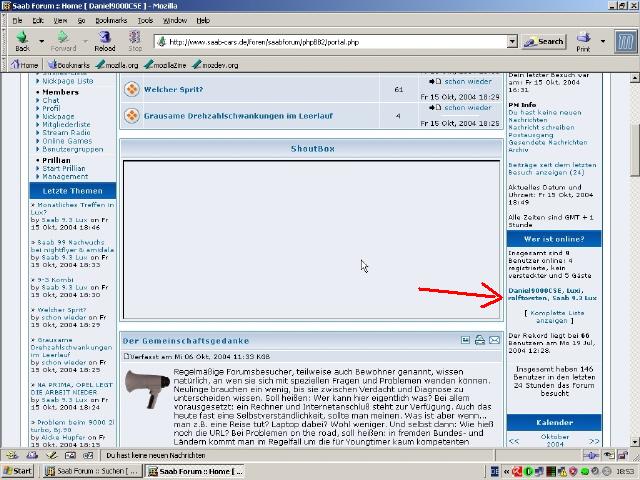The width and height of the screenshot is (640, 480).
Task: Open Composer from the component bar
Action: (x=51, y=455)
